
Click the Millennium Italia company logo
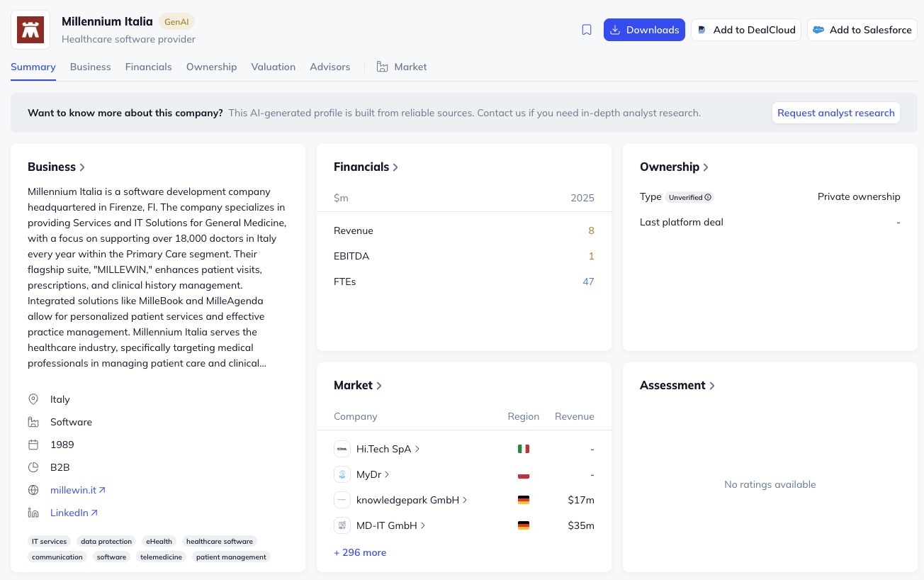pos(30,30)
